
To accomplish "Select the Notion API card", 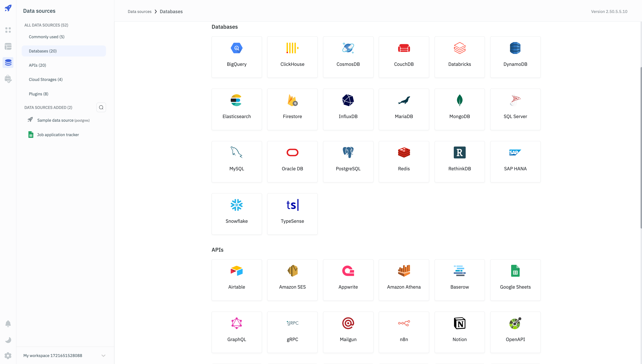I will (460, 332).
